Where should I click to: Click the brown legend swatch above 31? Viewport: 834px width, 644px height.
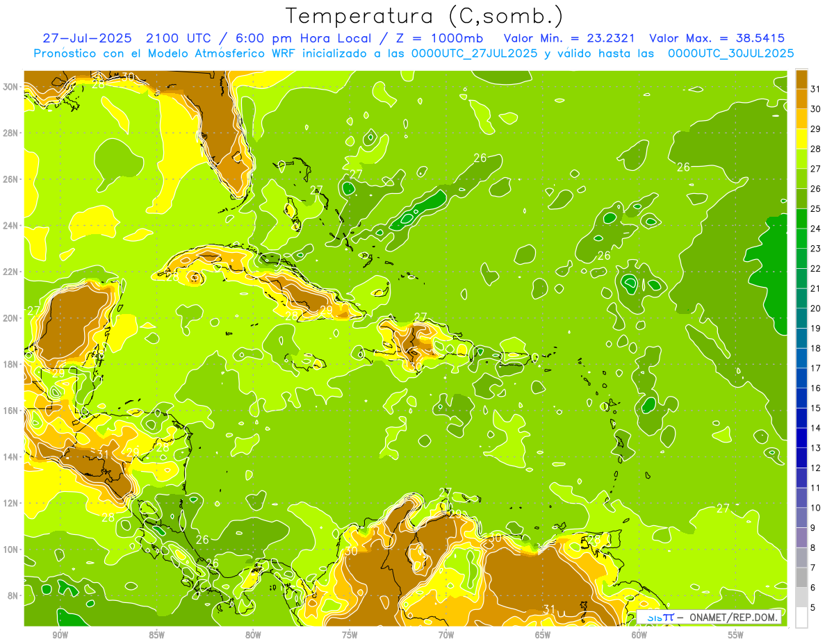pyautogui.click(x=801, y=79)
